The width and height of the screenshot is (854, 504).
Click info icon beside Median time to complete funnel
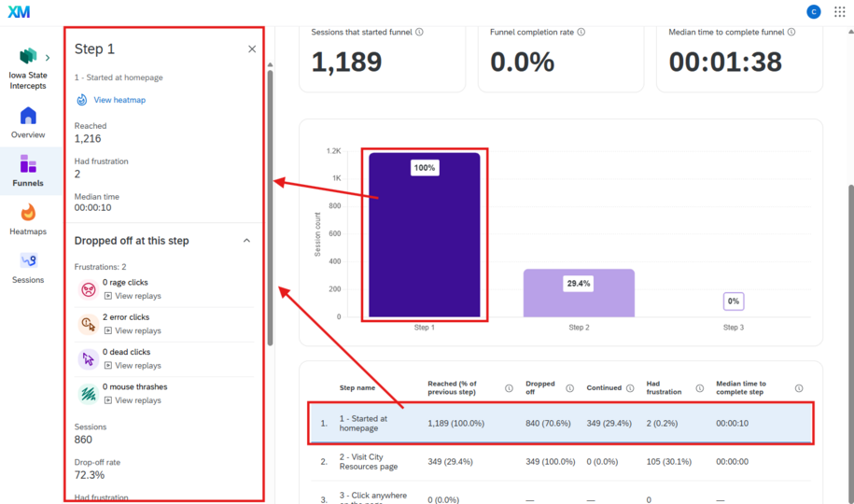click(x=791, y=32)
